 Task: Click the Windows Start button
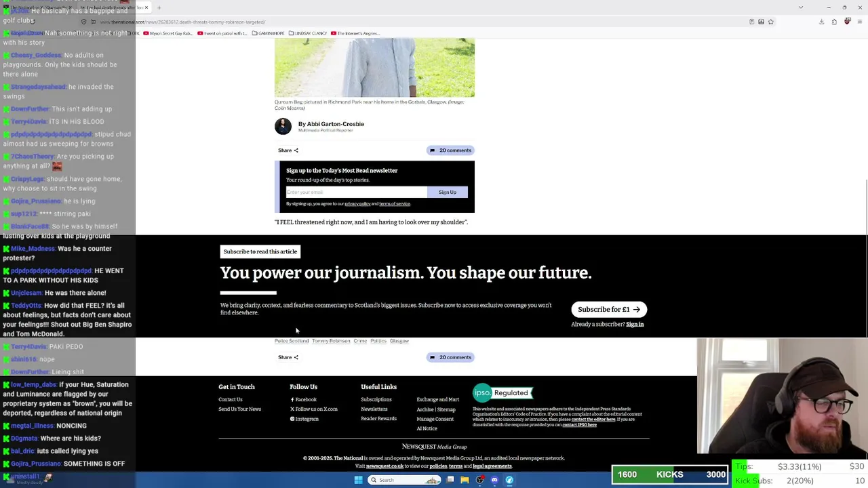tap(359, 480)
